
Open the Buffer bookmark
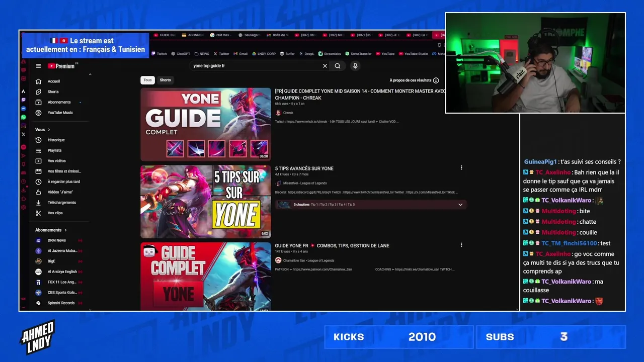288,54
